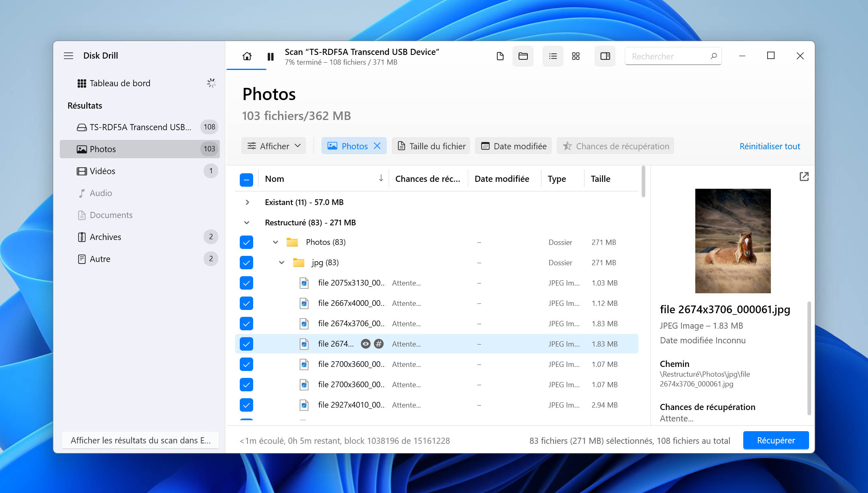This screenshot has height=493, width=868.
Task: Toggle the select-all header checkbox
Action: [246, 179]
